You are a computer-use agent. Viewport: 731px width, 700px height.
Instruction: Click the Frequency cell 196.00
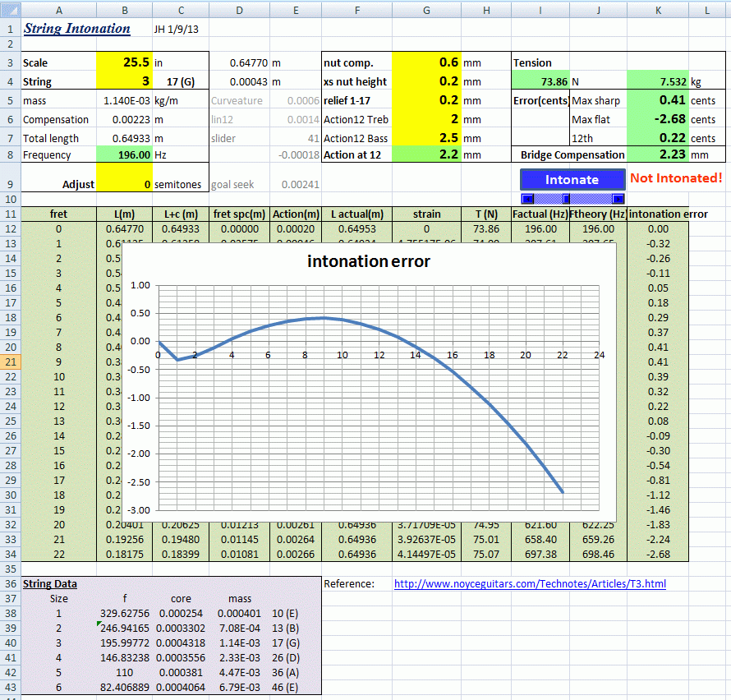point(125,154)
